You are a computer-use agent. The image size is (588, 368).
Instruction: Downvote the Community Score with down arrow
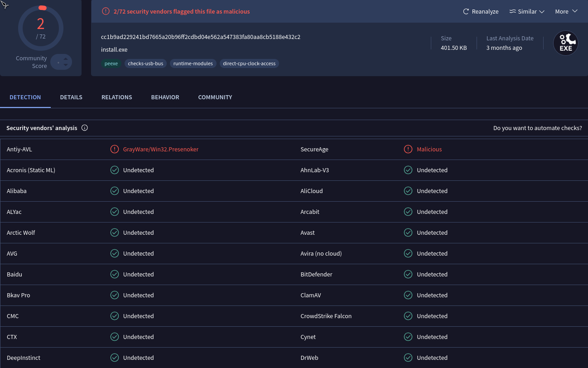66,65
